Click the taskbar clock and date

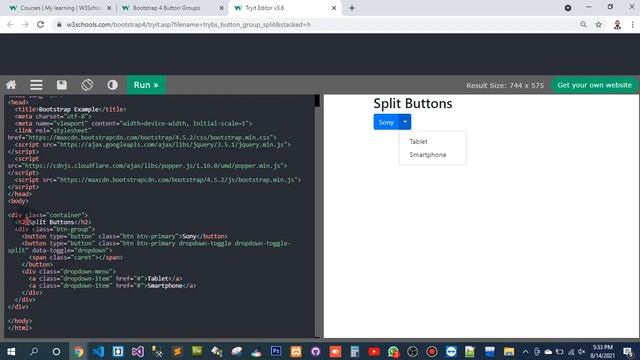tap(603, 351)
